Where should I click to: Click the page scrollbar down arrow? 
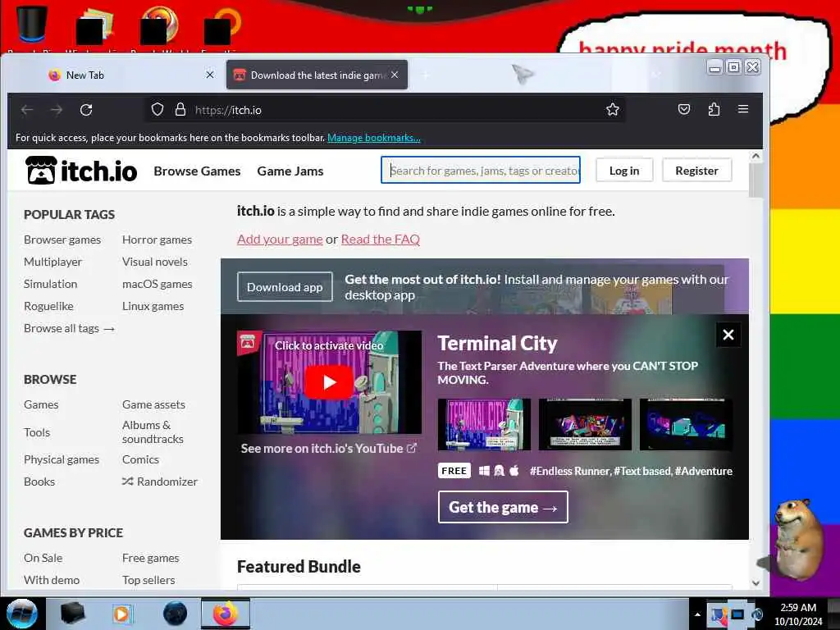coord(756,582)
